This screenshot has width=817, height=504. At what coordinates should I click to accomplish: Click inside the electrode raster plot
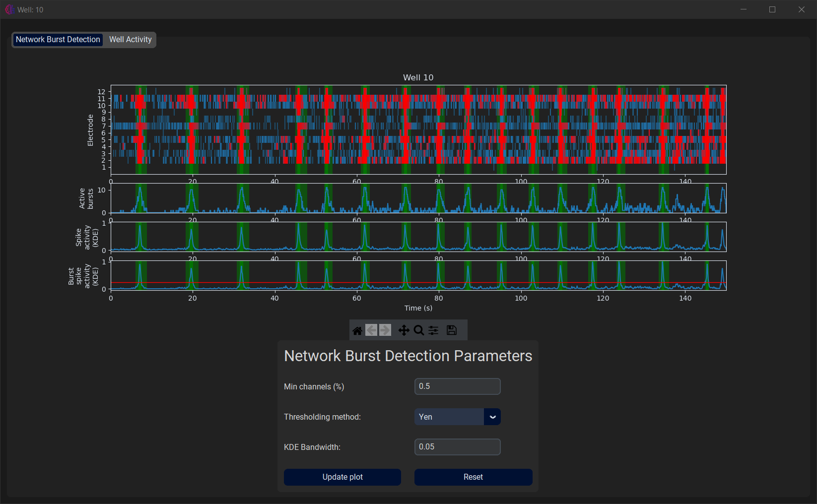click(418, 129)
